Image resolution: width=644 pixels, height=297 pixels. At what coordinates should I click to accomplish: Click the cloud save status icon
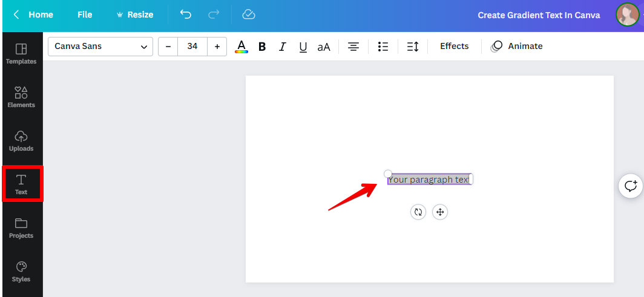[x=248, y=15]
